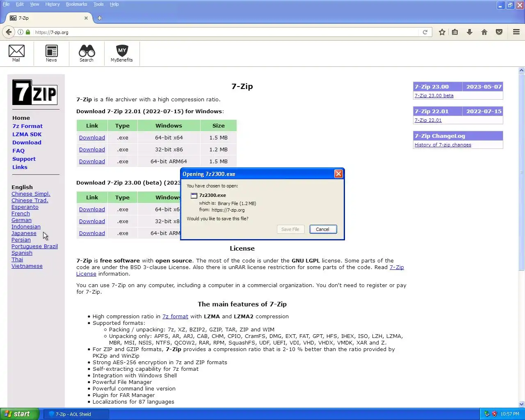The height and width of the screenshot is (420, 525).
Task: Open the News toolbar icon
Action: click(x=51, y=53)
